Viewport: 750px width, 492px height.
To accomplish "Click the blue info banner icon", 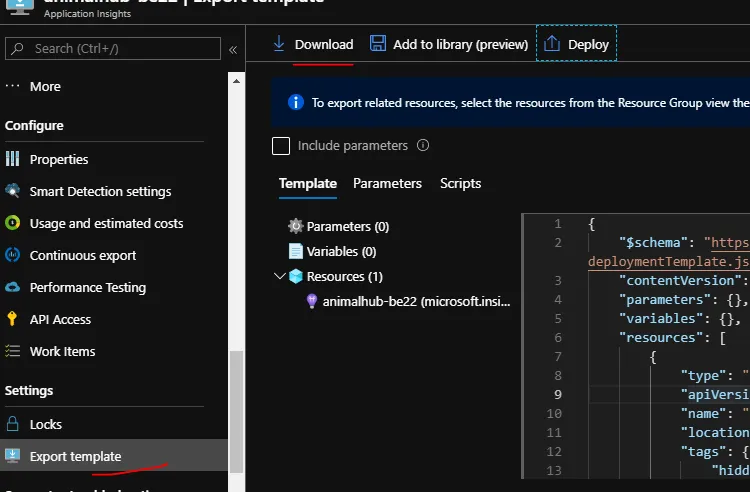I will point(296,102).
